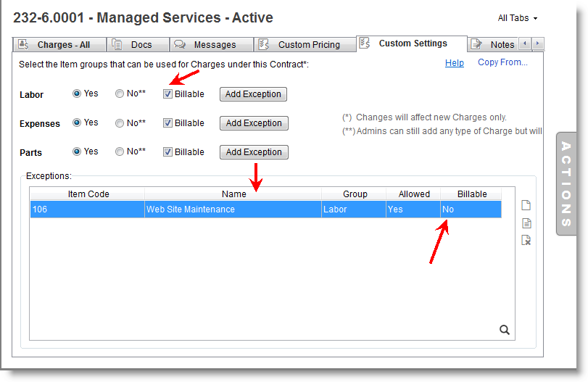
Task: Select No radio button for Expenses
Action: pos(120,123)
